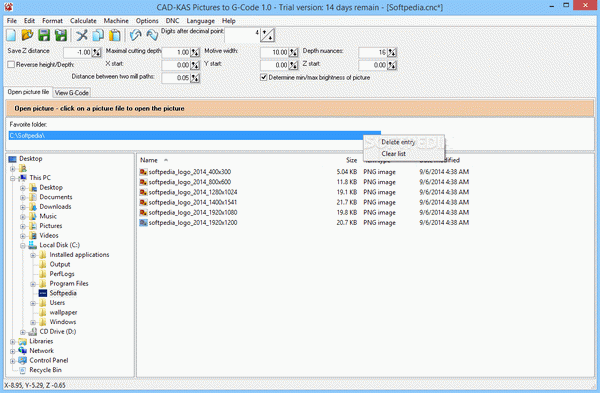The image size is (600, 393).
Task: Expand the Libraries tree node
Action: click(13, 341)
